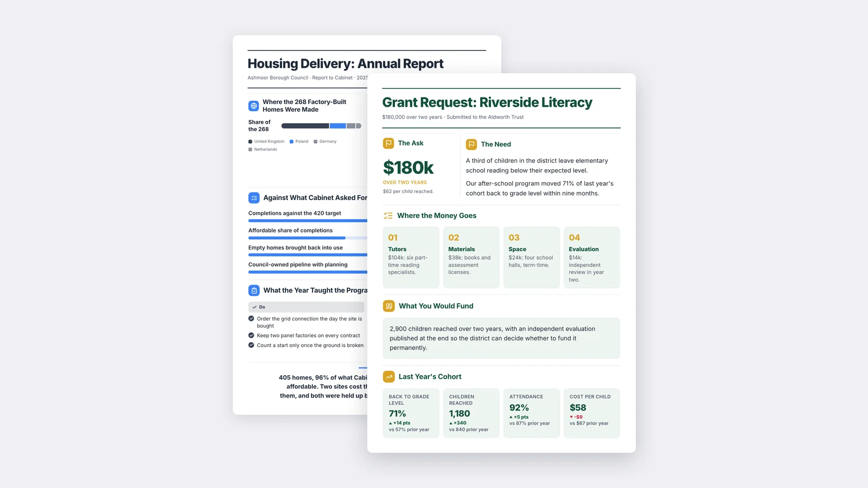
Task: Select the 03 Space funding card
Action: (532, 258)
